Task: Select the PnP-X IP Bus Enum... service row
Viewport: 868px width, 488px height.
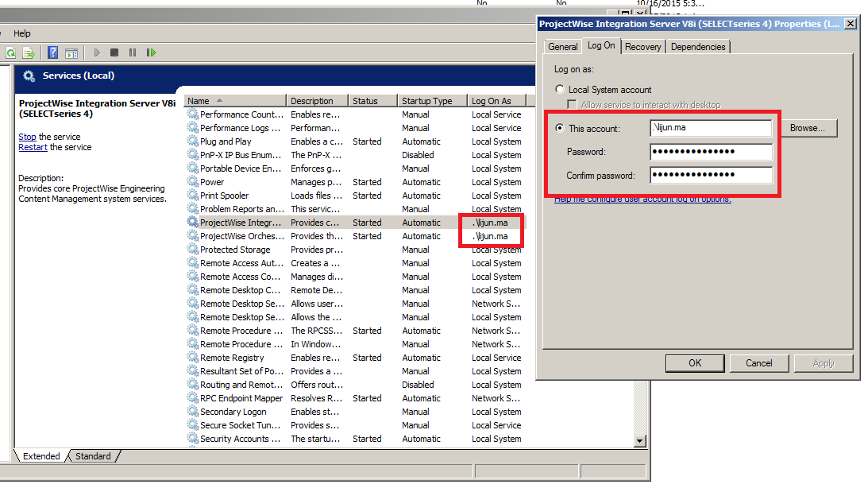Action: pyautogui.click(x=354, y=155)
